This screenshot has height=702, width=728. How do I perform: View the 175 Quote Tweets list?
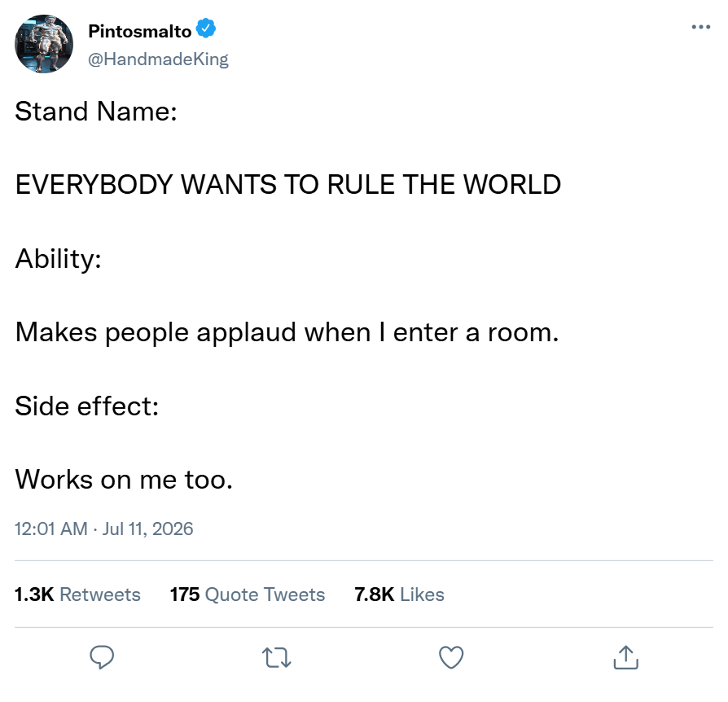click(x=248, y=595)
